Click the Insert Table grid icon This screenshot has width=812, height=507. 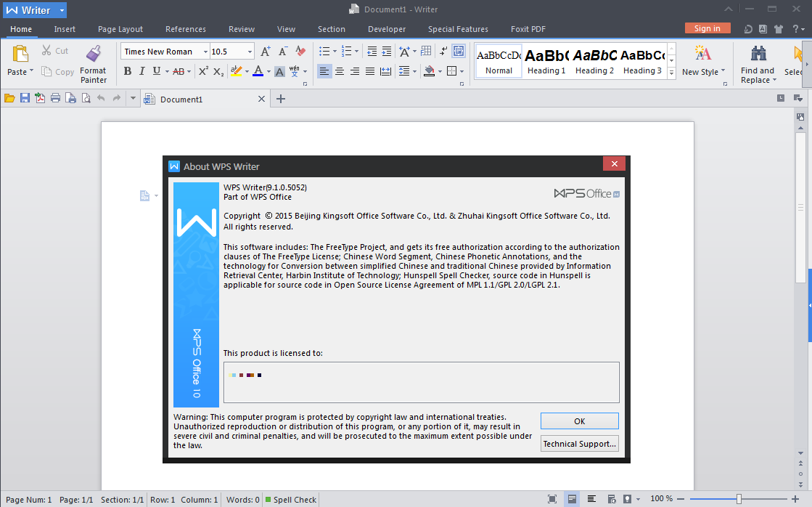[x=426, y=51]
